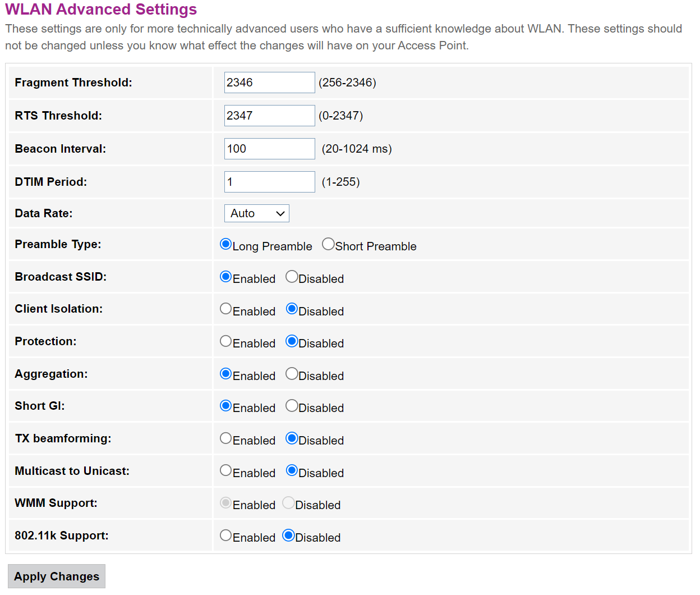Enable Multicast to Unicast

click(x=226, y=470)
